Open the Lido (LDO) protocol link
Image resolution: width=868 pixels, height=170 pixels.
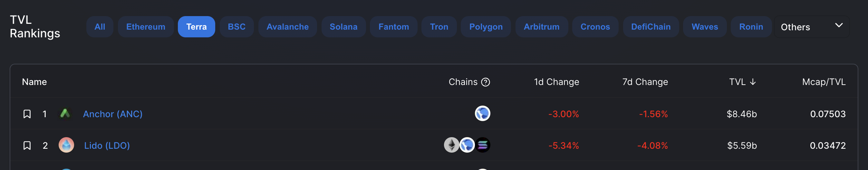pos(107,146)
